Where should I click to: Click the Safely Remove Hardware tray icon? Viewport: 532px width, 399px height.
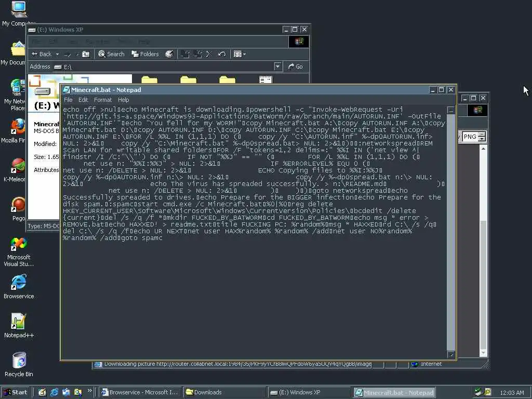point(478,392)
